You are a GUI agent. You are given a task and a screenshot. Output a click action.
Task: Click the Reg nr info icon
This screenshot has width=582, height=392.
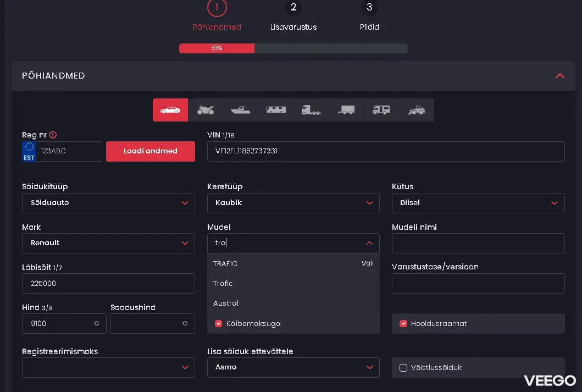(53, 135)
